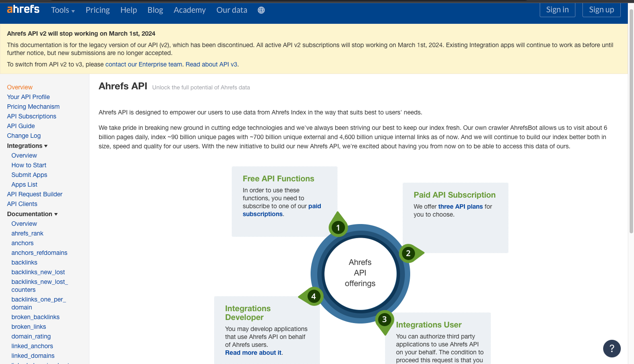The height and width of the screenshot is (364, 634).
Task: Click the Integrations User heading
Action: 429,325
